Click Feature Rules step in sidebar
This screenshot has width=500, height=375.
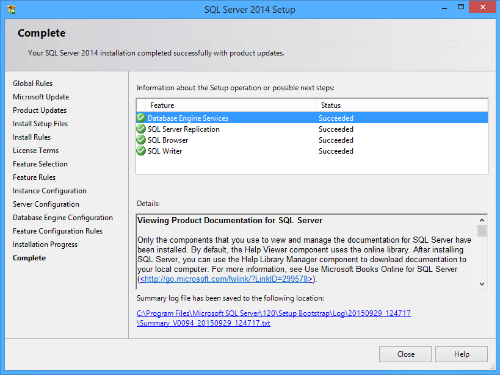tap(34, 177)
